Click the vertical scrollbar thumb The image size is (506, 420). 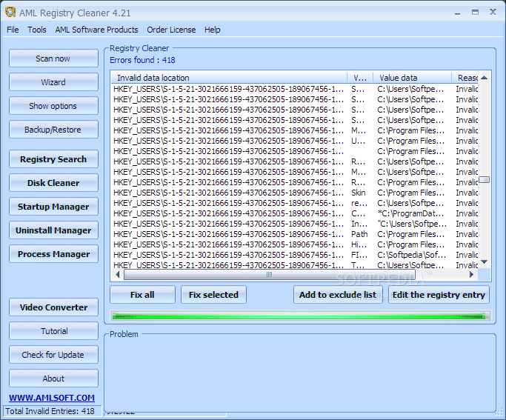click(484, 180)
